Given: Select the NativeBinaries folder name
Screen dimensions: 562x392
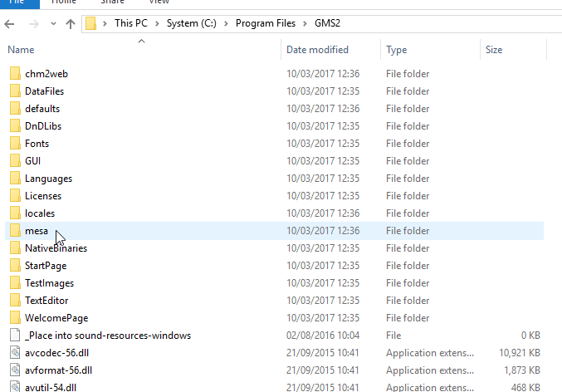Looking at the screenshot, I should [56, 248].
